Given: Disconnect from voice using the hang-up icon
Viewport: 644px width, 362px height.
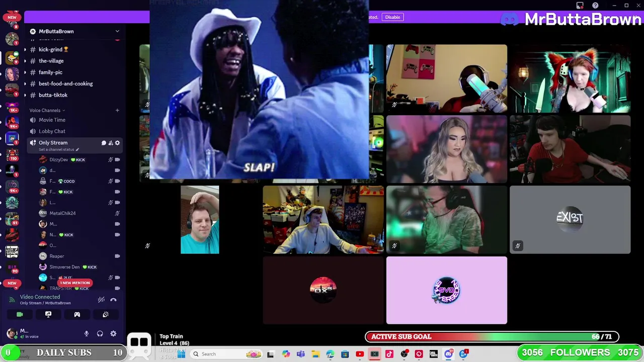Looking at the screenshot, I should pos(114,300).
